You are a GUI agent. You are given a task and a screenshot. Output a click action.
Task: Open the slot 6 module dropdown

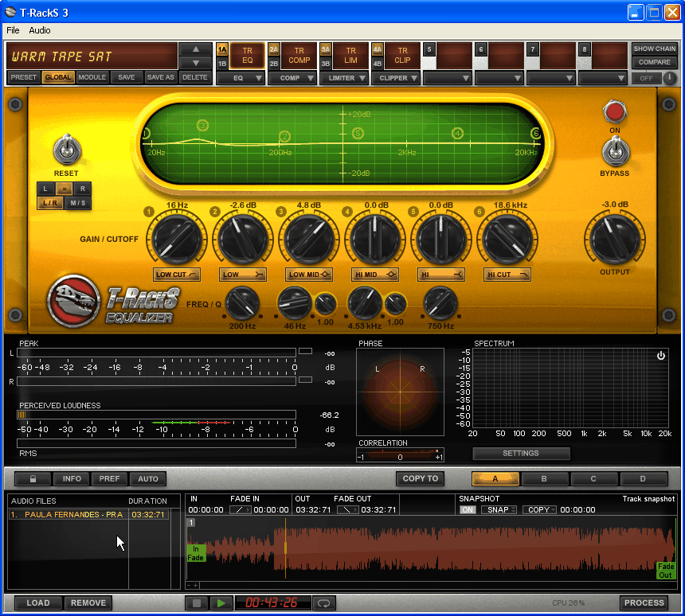[499, 78]
